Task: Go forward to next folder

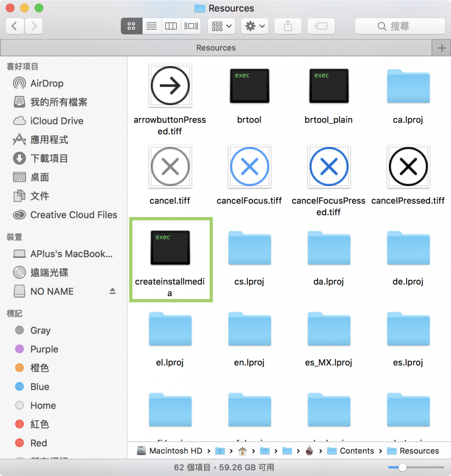Action: point(33,26)
